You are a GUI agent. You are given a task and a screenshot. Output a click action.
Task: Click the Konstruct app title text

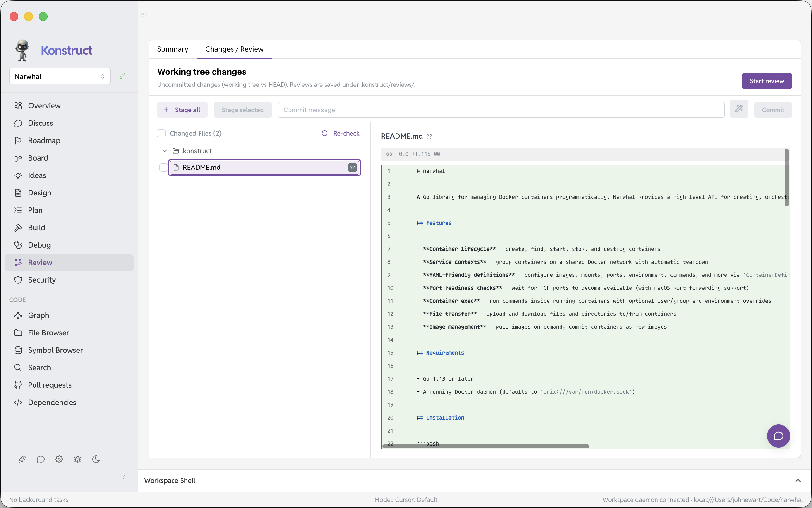pos(67,50)
